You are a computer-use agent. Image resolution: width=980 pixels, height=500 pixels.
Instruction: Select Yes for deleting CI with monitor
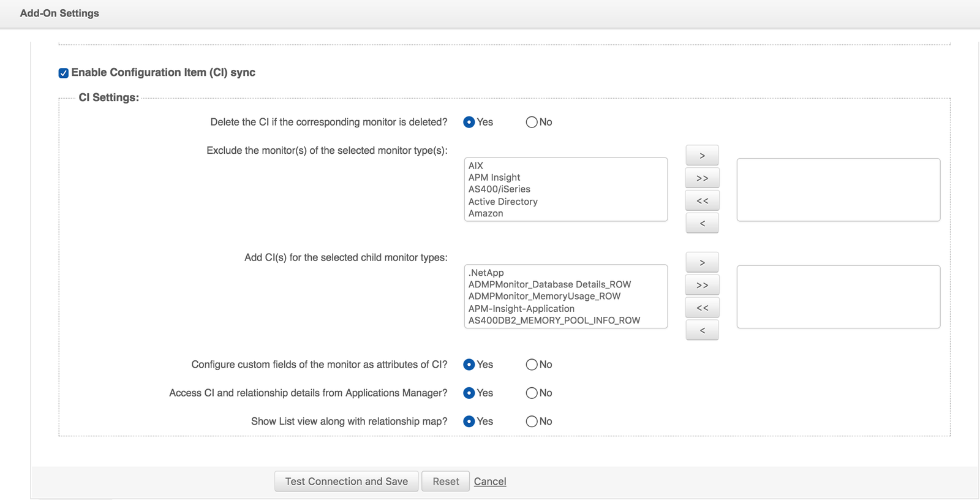(x=469, y=122)
